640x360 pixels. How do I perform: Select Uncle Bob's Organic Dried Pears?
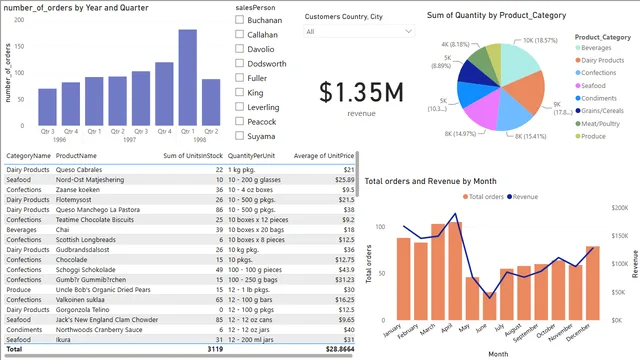[x=103, y=290]
